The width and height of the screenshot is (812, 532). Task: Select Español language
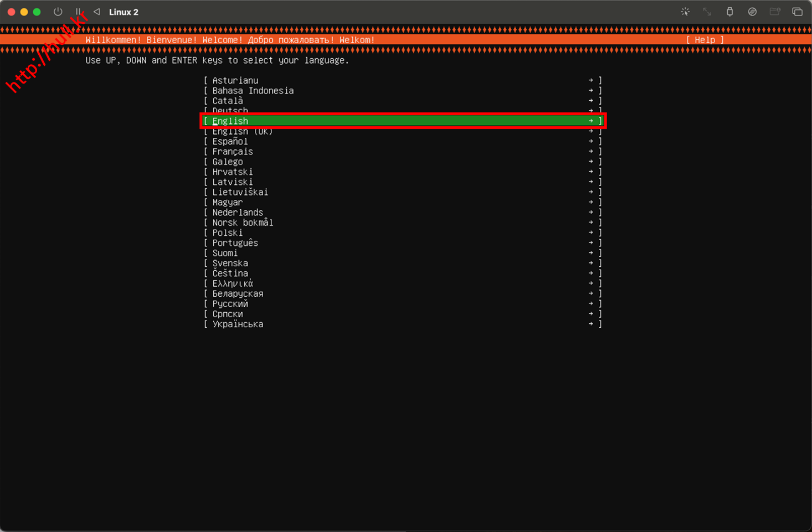coord(403,141)
